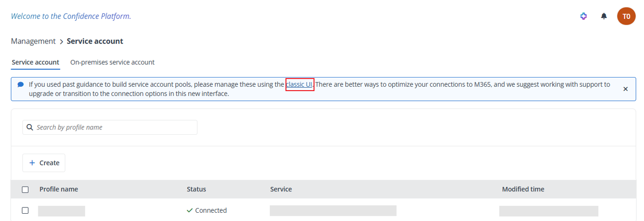644x221 pixels.
Task: Focus the Search by profile name field
Action: (x=110, y=127)
